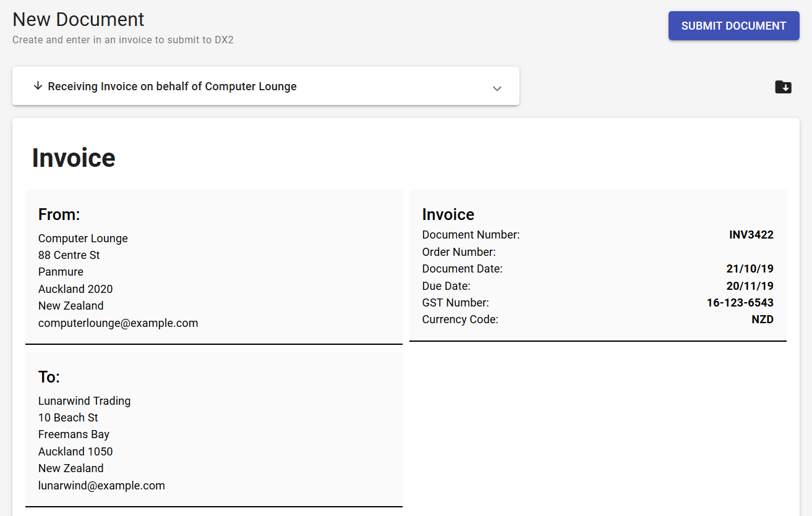Click the Submit Document button
The width and height of the screenshot is (812, 516).
coord(733,26)
